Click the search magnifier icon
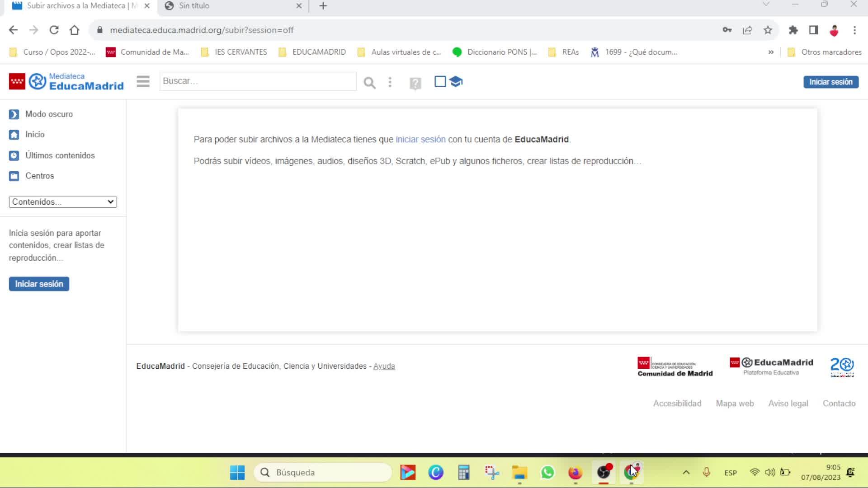Screen dimensions: 868x488 click(369, 83)
